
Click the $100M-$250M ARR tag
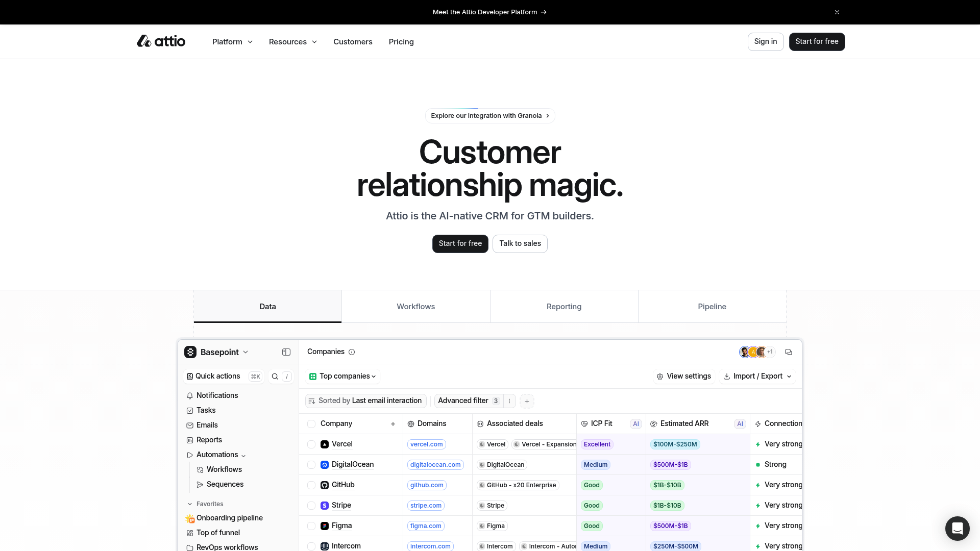pyautogui.click(x=675, y=444)
